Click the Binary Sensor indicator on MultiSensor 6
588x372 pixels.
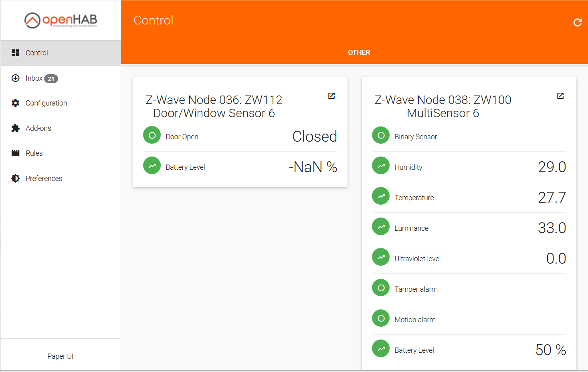pos(380,135)
